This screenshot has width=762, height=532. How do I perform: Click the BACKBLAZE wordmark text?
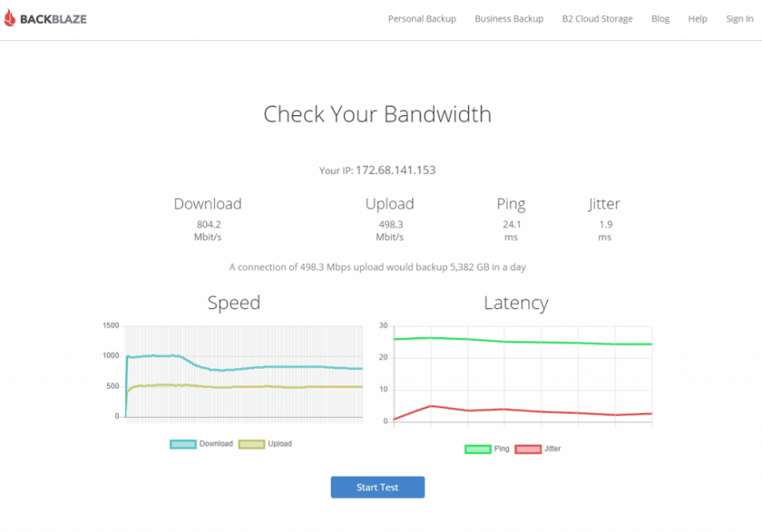53,19
